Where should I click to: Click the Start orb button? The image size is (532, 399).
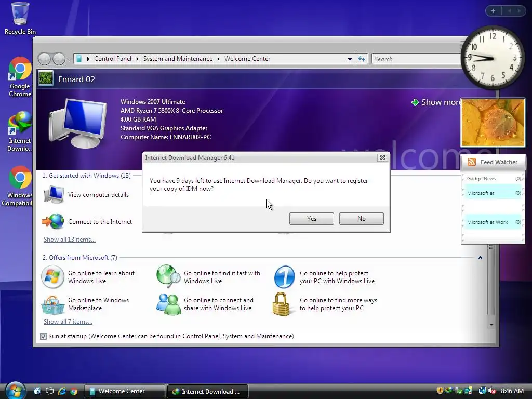(x=15, y=390)
